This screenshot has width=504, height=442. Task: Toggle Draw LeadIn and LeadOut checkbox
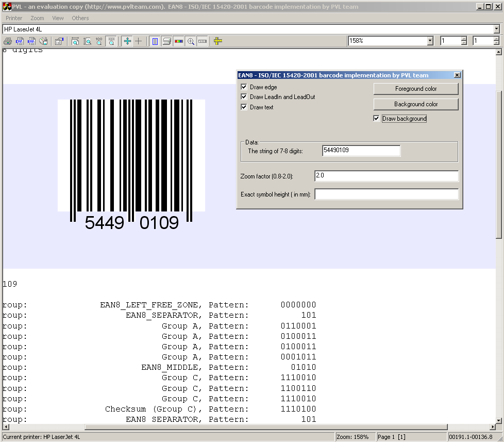[244, 96]
